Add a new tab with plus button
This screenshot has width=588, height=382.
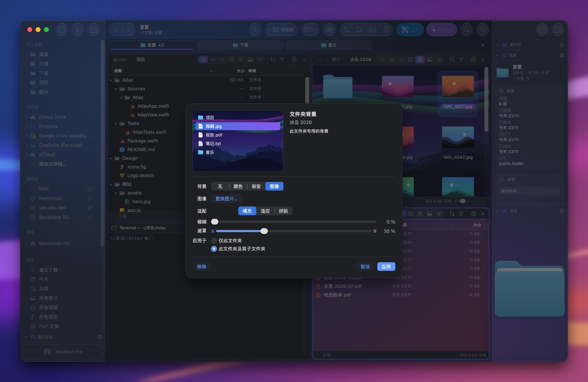click(x=483, y=45)
